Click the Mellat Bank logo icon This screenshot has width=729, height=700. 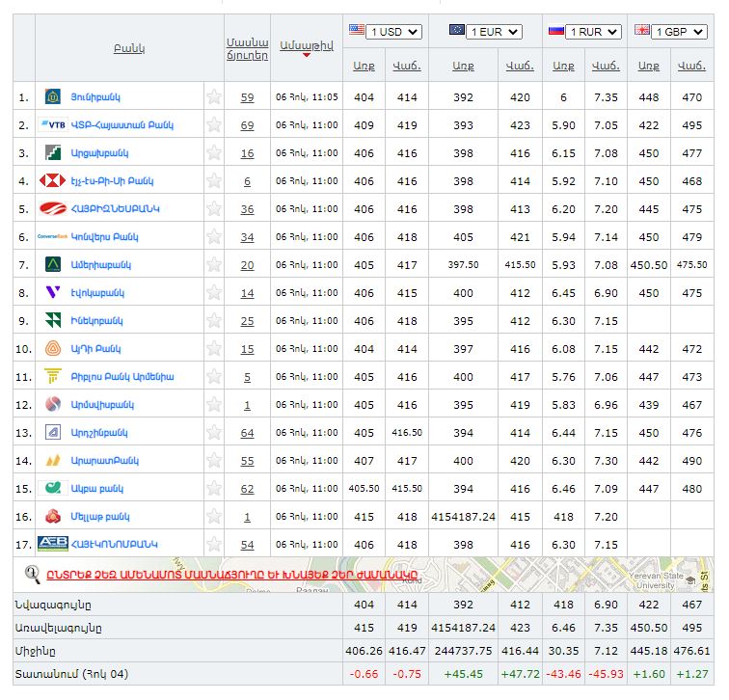click(52, 517)
